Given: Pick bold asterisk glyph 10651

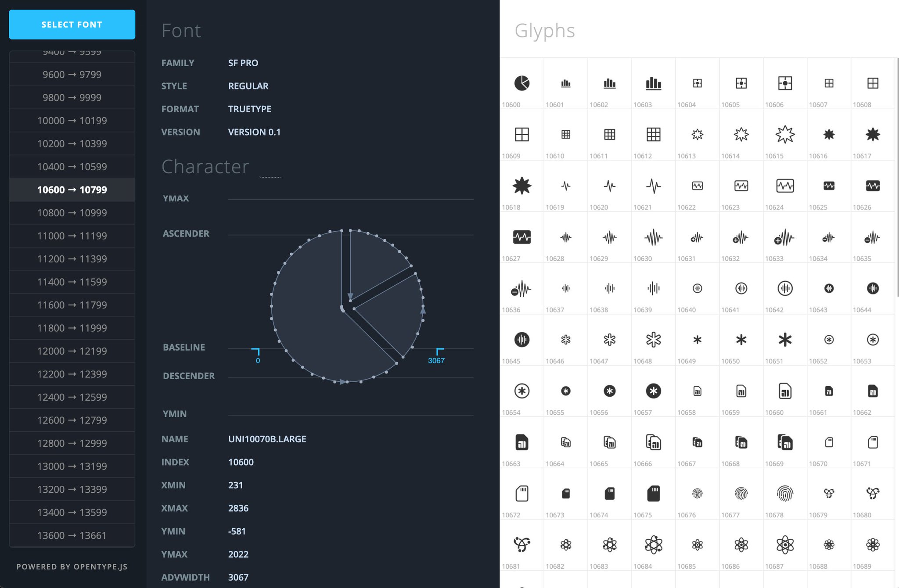Looking at the screenshot, I should [x=785, y=340].
